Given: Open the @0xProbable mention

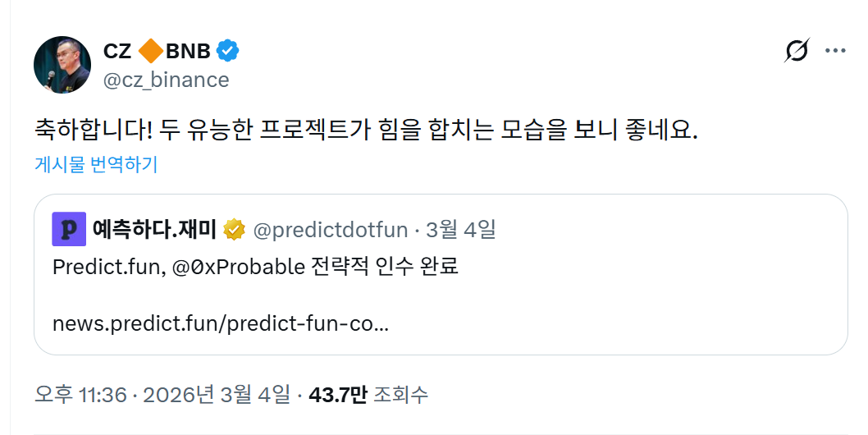Looking at the screenshot, I should point(237,268).
